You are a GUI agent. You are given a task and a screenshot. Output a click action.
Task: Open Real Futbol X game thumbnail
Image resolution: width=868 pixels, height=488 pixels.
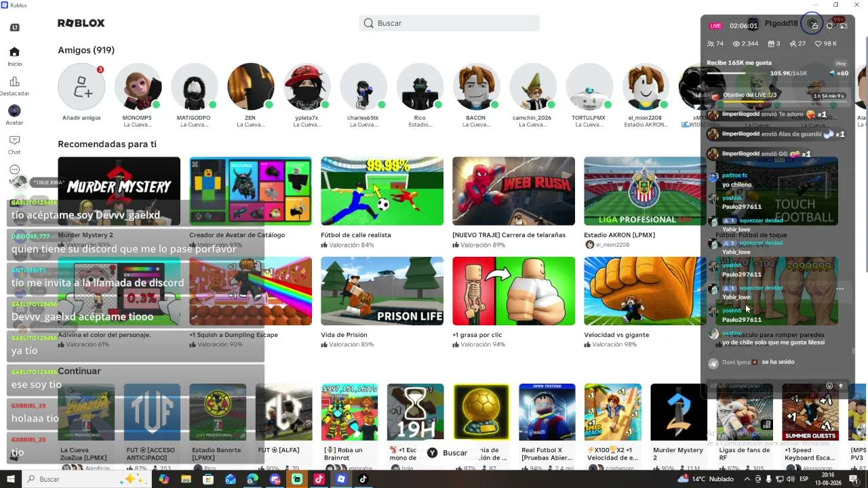coord(547,412)
